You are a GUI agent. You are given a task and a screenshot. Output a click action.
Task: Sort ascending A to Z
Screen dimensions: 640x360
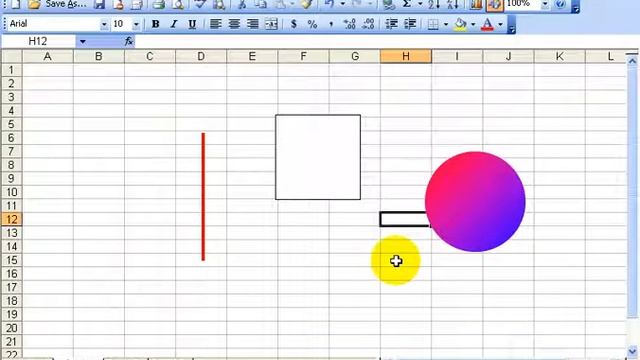click(433, 4)
